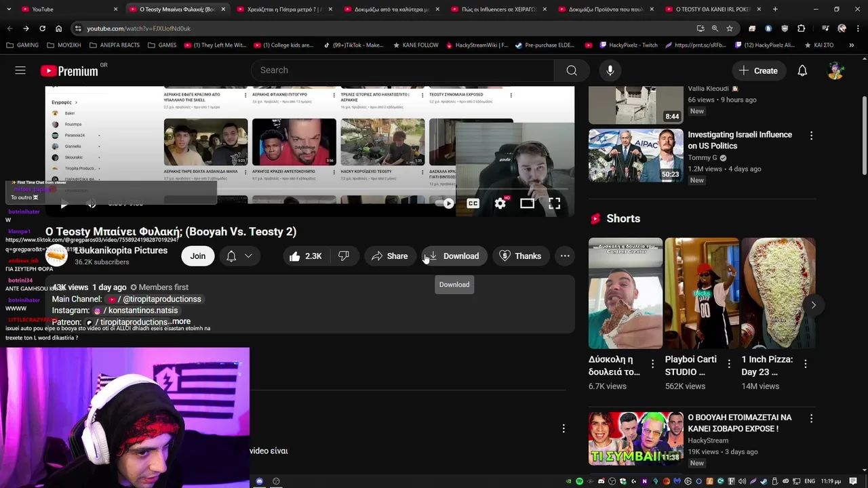Image resolution: width=868 pixels, height=488 pixels.
Task: Go to YouTube Premium home logo
Action: [69, 70]
